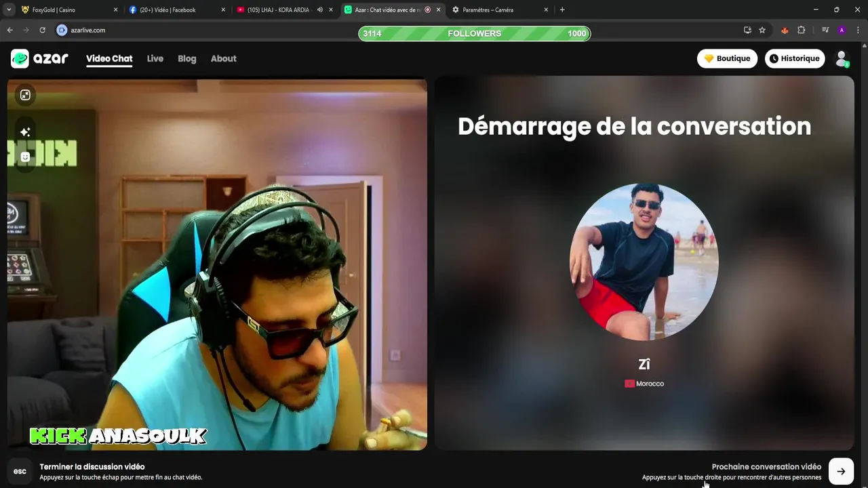
Task: Click the Followers progress bar
Action: pyautogui.click(x=475, y=33)
